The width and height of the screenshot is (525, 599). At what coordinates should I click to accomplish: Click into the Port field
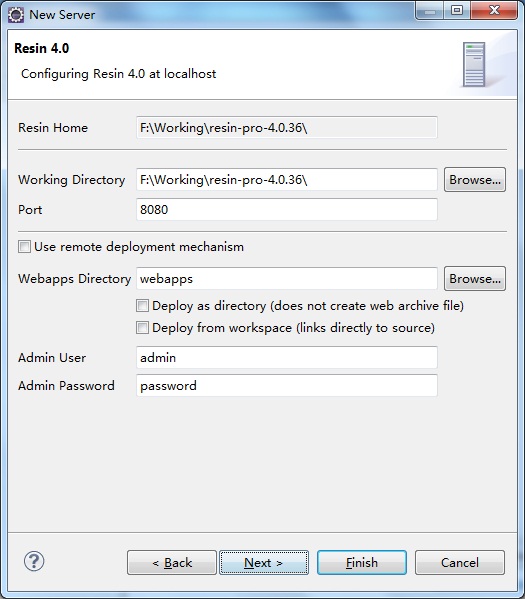click(287, 209)
